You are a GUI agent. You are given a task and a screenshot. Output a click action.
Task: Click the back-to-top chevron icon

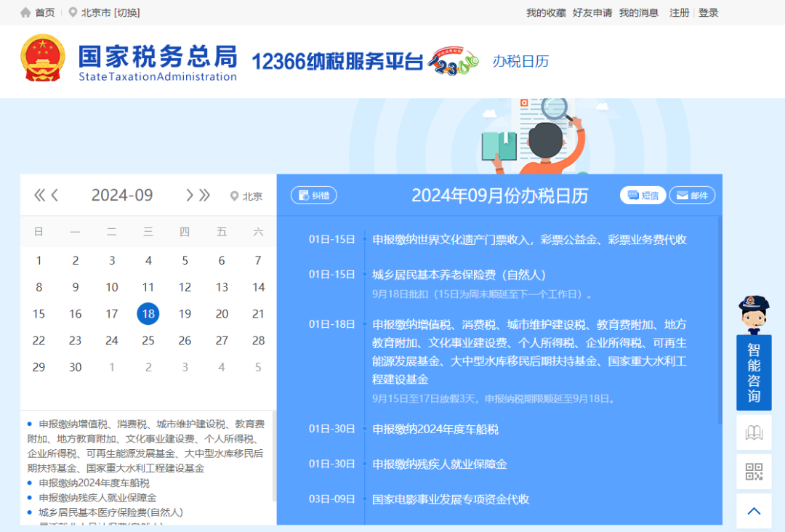tap(754, 511)
